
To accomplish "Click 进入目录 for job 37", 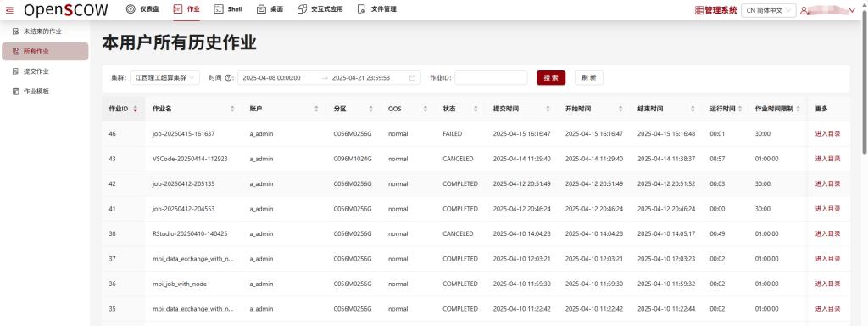I will click(827, 259).
